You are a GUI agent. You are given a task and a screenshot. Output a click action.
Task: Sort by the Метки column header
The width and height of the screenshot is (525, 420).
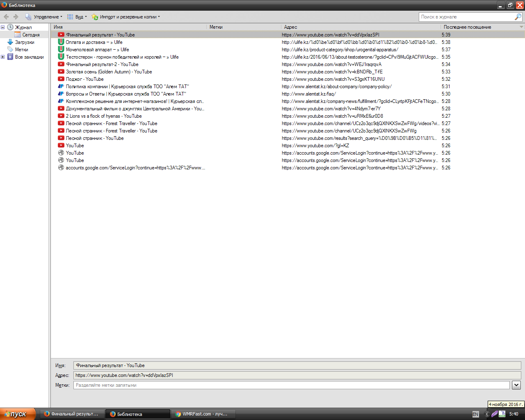pyautogui.click(x=244, y=27)
